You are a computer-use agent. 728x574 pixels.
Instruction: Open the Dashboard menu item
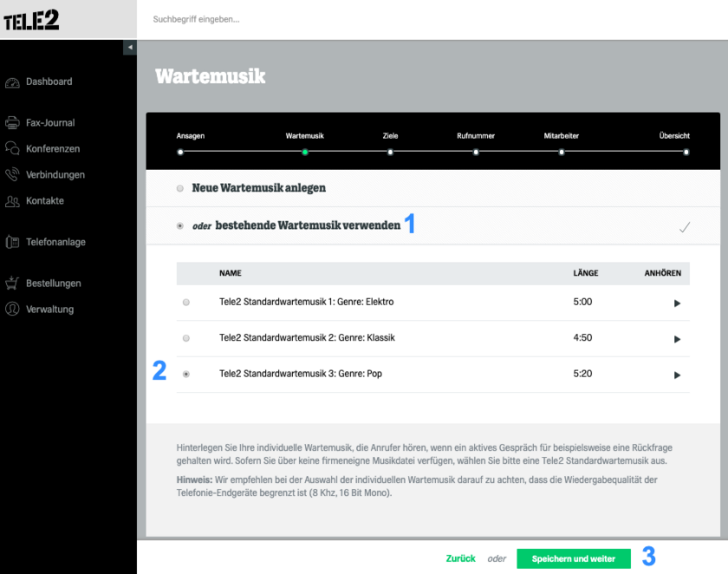tap(49, 82)
